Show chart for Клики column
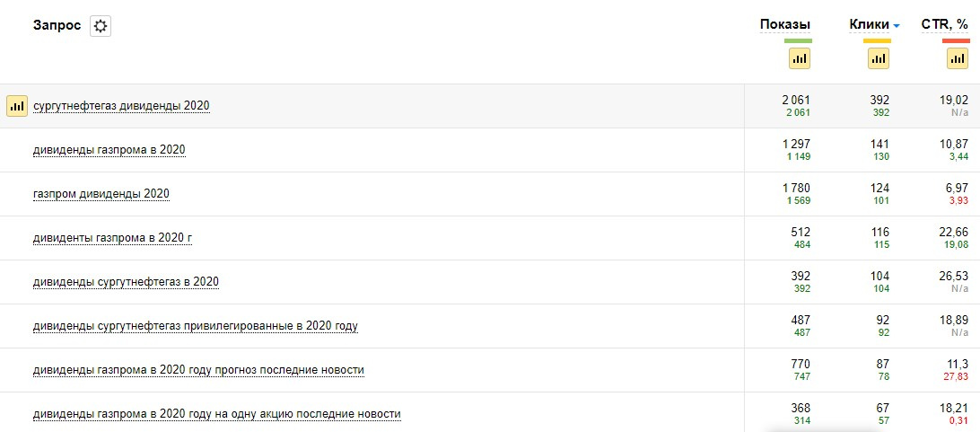Image resolution: width=980 pixels, height=432 pixels. tap(878, 58)
